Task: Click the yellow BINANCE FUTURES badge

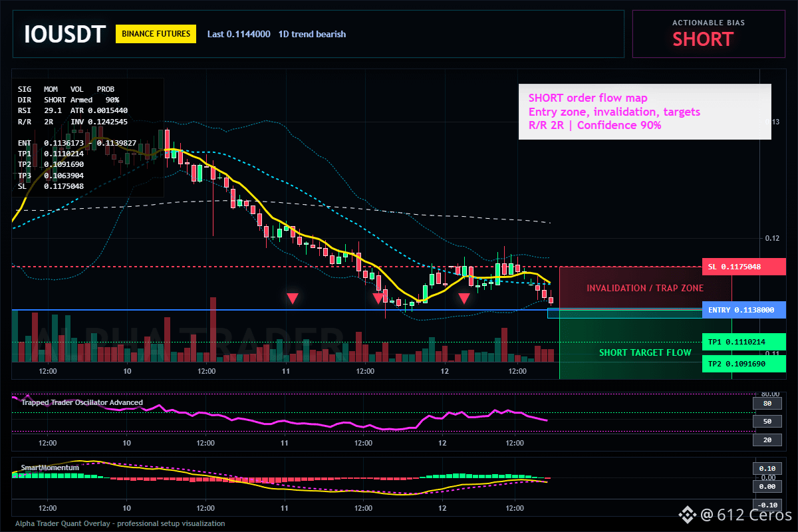Action: (x=156, y=34)
